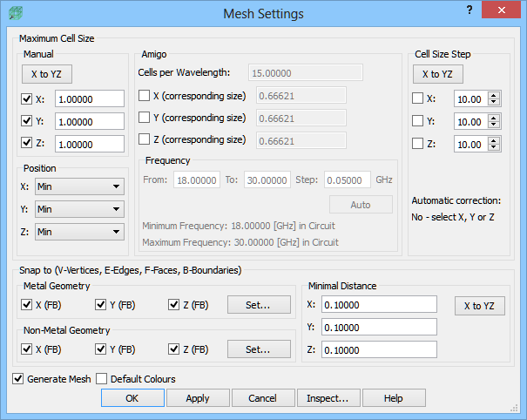Decrease Cell Size Step Z spinner

coord(493,147)
